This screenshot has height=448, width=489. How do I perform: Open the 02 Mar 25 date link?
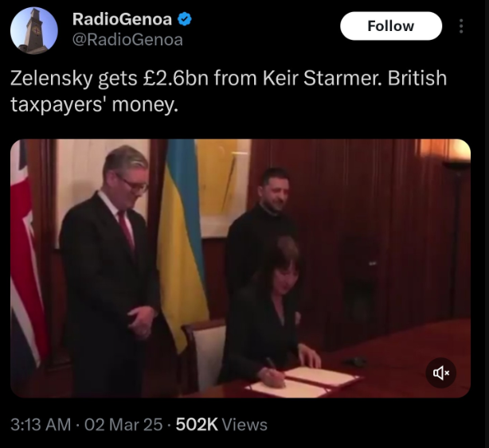tap(123, 425)
